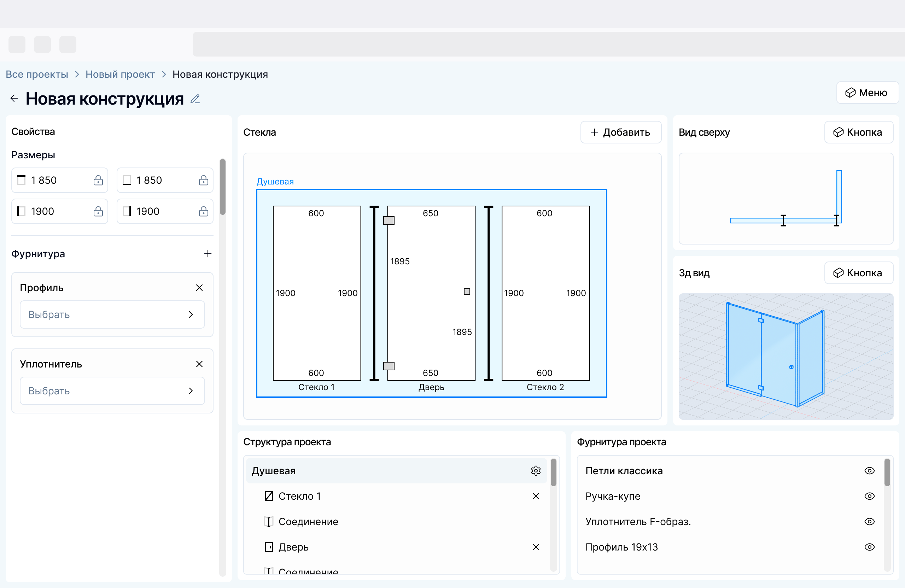Remove the Профиль hardware card
905x588 pixels.
199,288
